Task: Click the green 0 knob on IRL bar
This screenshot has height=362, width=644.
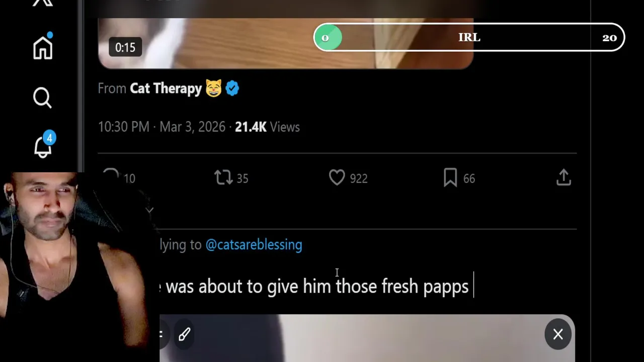Action: [x=328, y=38]
